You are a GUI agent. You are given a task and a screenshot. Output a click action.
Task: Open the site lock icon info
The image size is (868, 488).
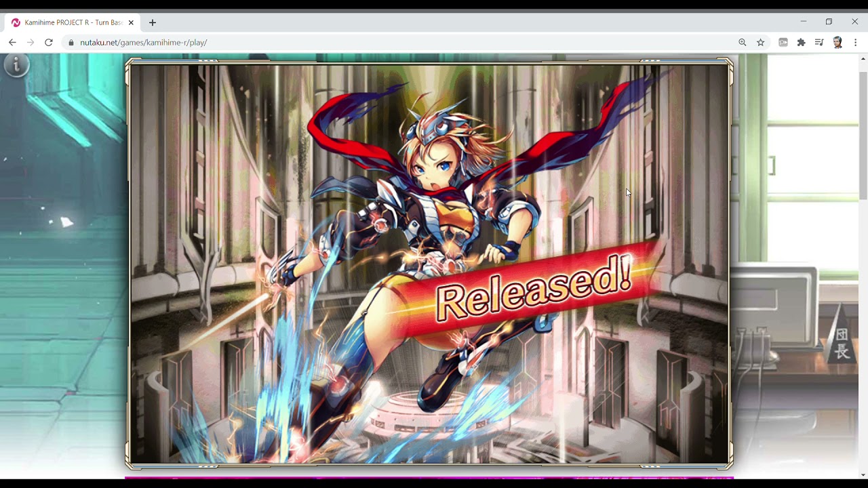71,42
